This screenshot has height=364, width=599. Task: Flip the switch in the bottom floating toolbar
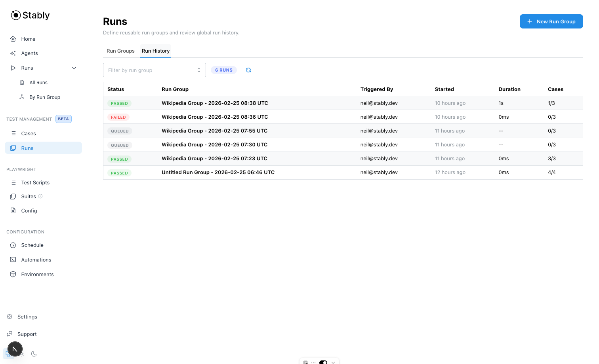[x=323, y=363]
